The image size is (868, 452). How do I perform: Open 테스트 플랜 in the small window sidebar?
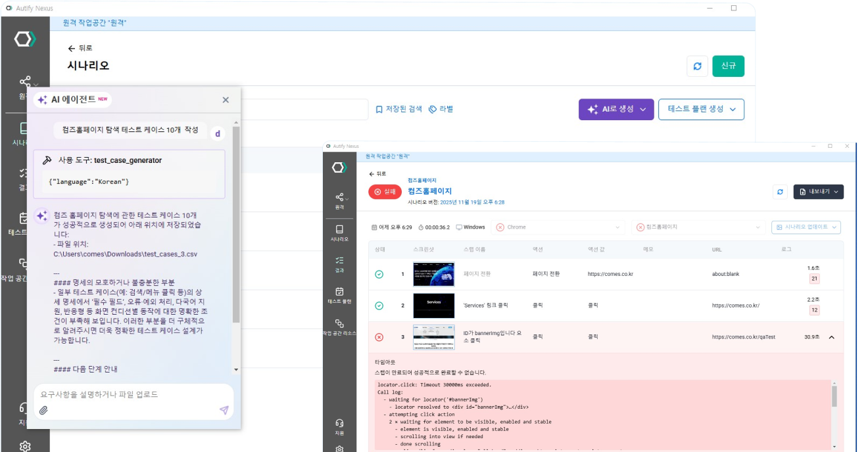tap(339, 294)
